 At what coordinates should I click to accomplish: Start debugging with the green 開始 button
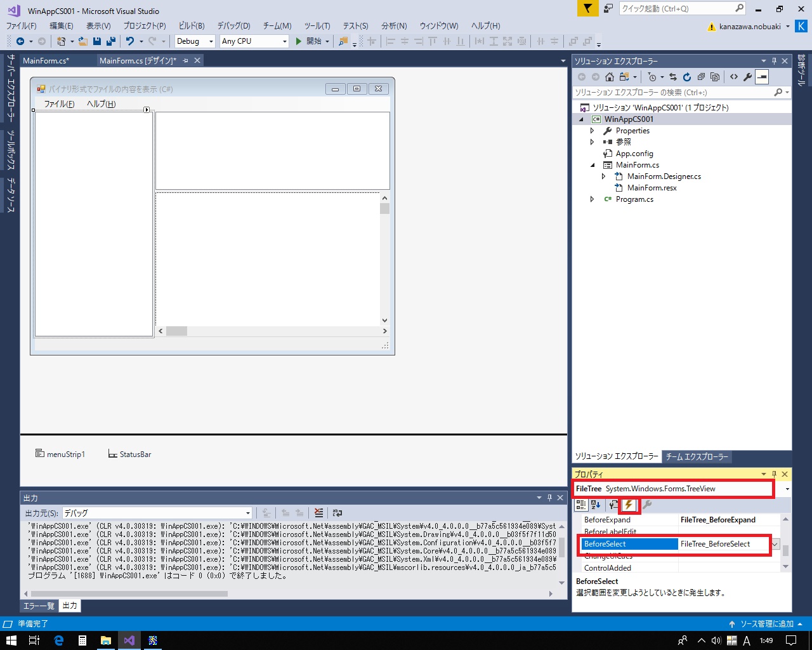coord(309,41)
